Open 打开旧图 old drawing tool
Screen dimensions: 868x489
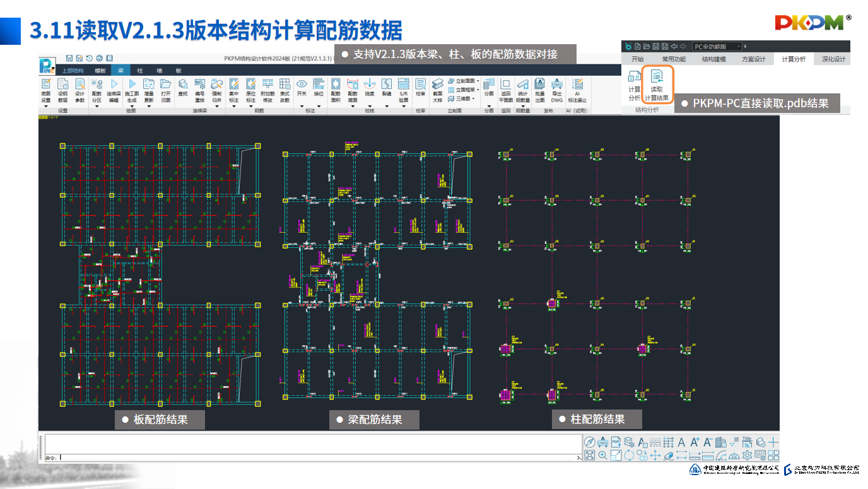tap(166, 90)
